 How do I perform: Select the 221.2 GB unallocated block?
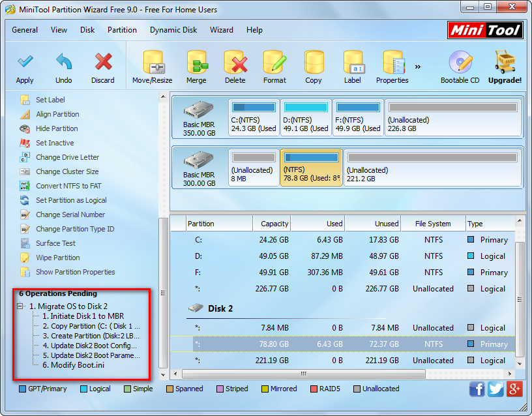[433, 168]
